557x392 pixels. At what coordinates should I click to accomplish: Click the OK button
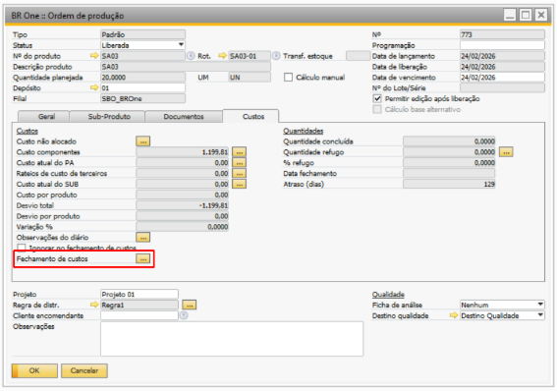(x=34, y=370)
